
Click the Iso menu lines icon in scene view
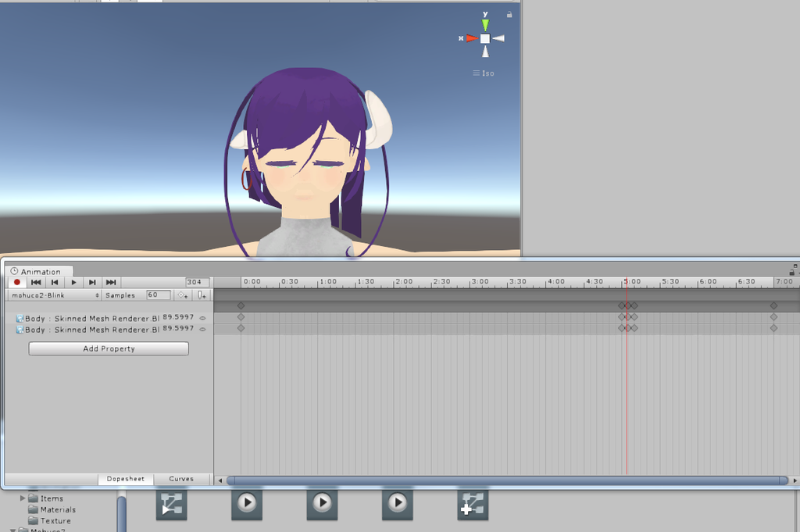(476, 73)
